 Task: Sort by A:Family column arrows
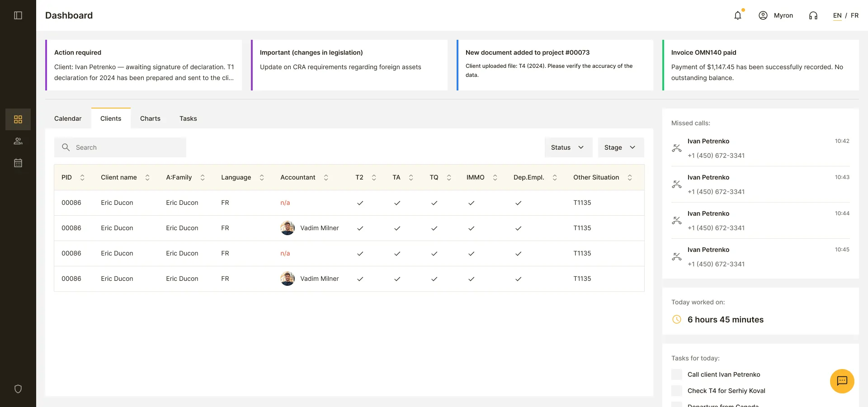point(203,177)
